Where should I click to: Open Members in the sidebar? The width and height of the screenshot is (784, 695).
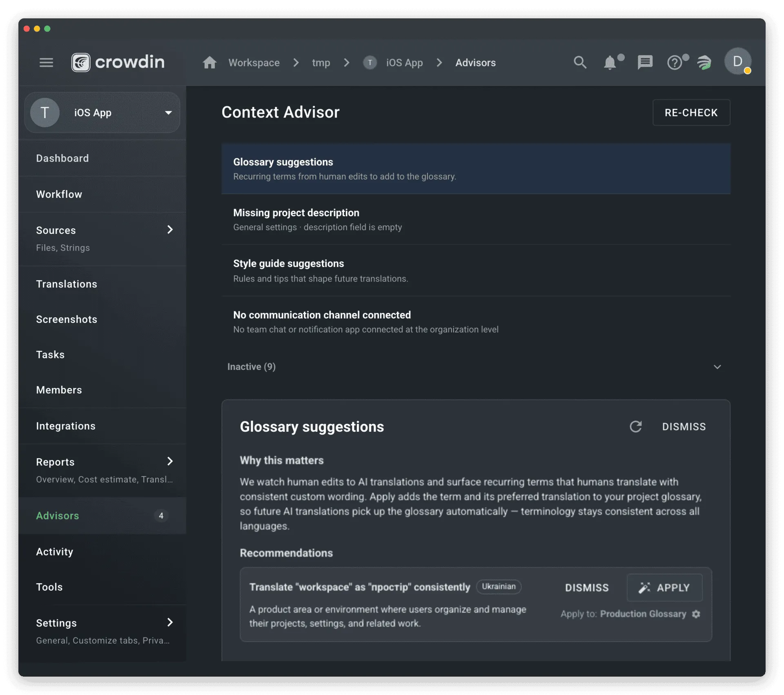[x=102, y=390]
